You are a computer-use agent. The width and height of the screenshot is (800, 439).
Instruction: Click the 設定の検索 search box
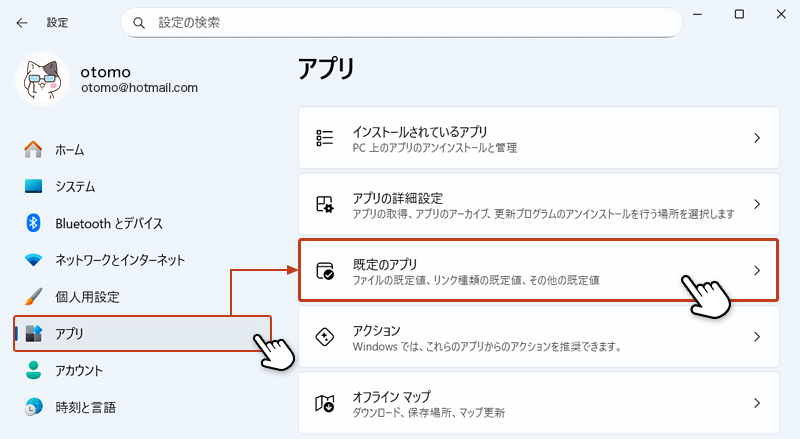click(x=402, y=23)
